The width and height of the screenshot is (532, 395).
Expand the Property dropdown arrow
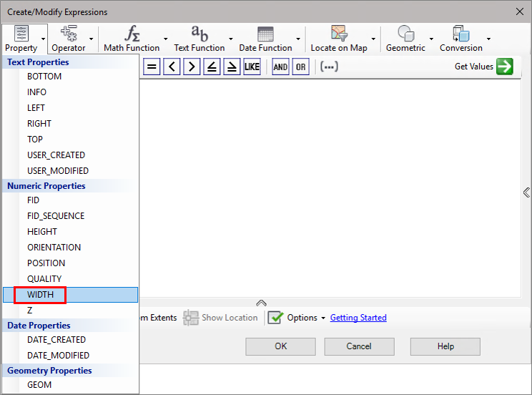pyautogui.click(x=43, y=39)
